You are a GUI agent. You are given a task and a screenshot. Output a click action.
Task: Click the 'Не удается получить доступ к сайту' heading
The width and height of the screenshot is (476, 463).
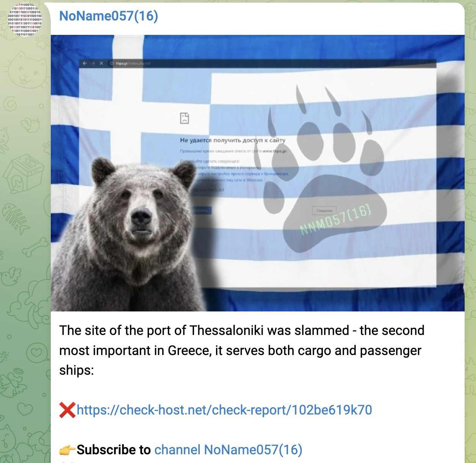(233, 140)
